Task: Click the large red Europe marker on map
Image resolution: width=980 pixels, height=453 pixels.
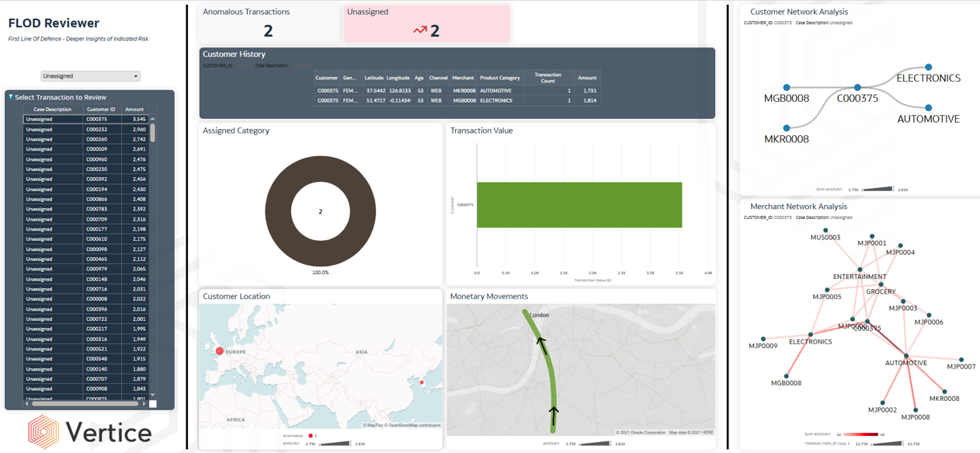Action: 220,351
